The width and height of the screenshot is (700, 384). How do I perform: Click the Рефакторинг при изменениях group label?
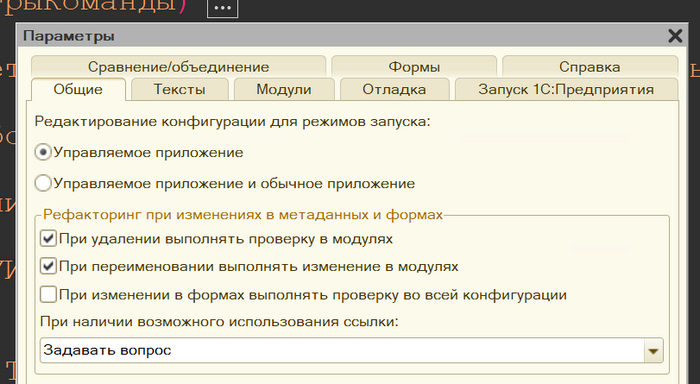point(243,215)
